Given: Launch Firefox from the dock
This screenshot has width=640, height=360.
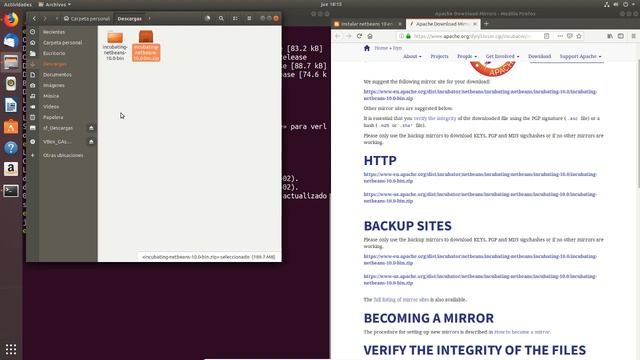Looking at the screenshot, I should coord(11,20).
